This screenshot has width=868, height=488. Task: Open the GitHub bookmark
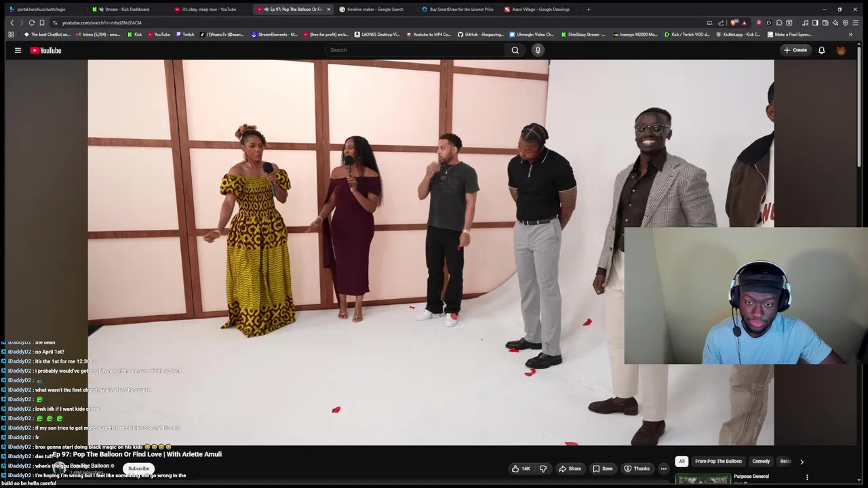481,34
